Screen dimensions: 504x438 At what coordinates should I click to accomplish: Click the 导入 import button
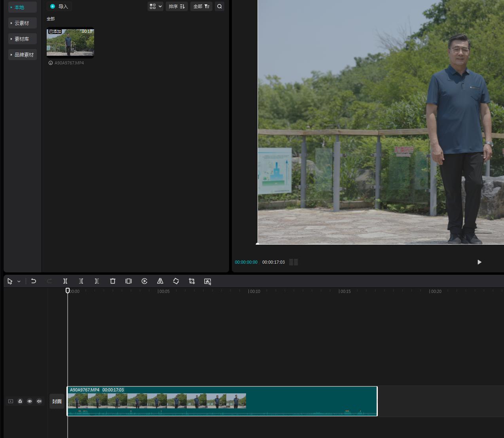(x=59, y=6)
